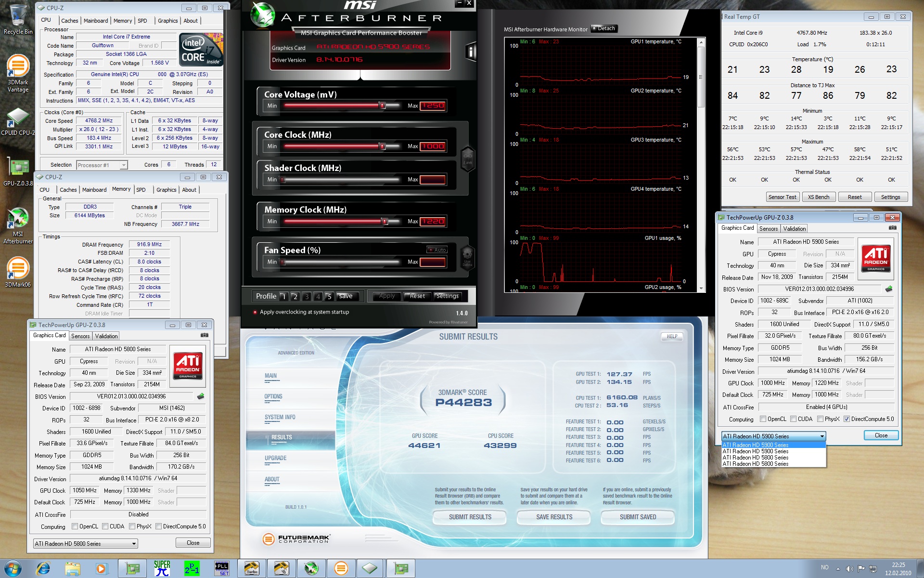This screenshot has width=924, height=578.
Task: Click the Afterburner Settings button
Action: tap(448, 296)
